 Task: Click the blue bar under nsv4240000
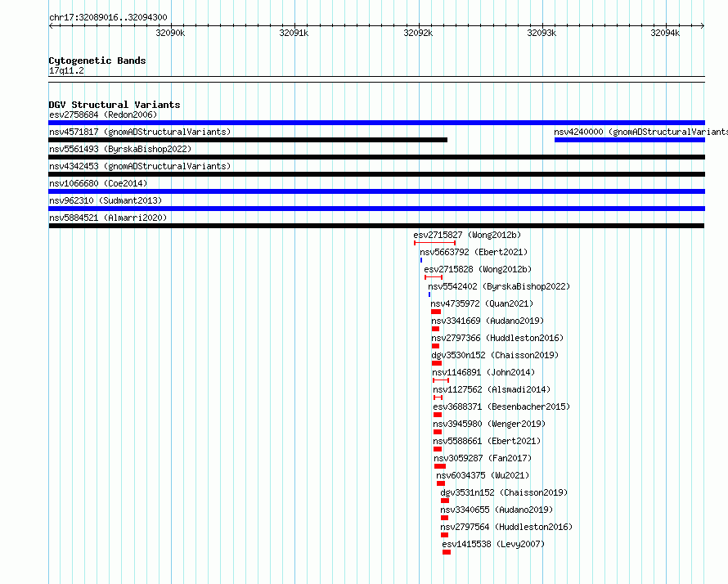(630, 140)
